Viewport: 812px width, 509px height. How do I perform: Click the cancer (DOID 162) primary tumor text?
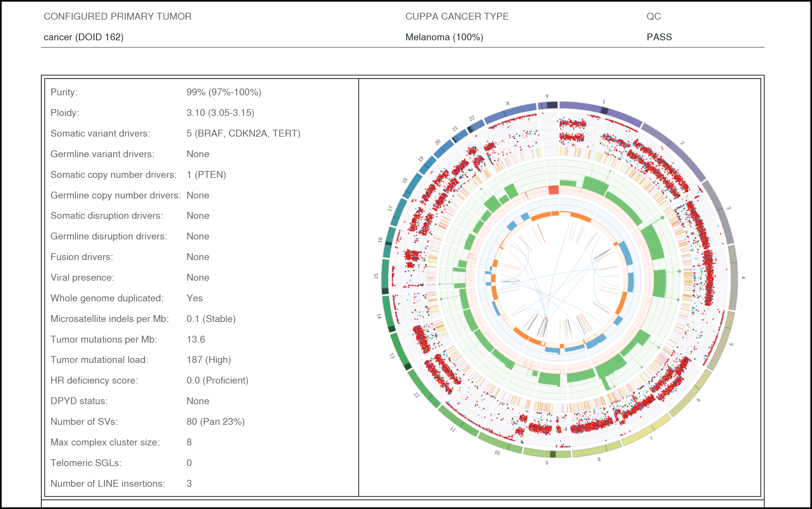click(x=84, y=37)
